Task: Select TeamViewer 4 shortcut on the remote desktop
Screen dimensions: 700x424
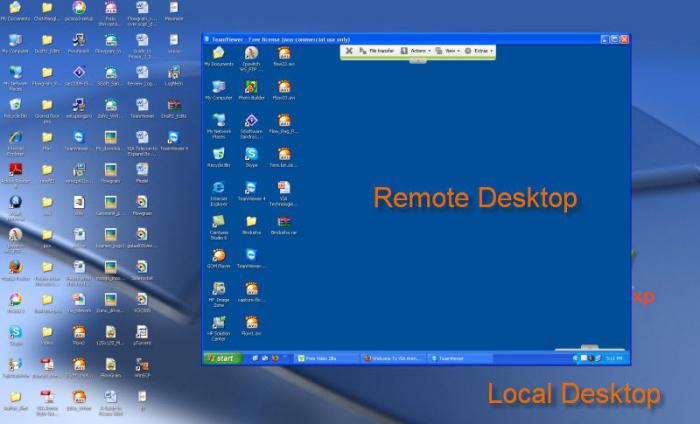Action: 251,191
